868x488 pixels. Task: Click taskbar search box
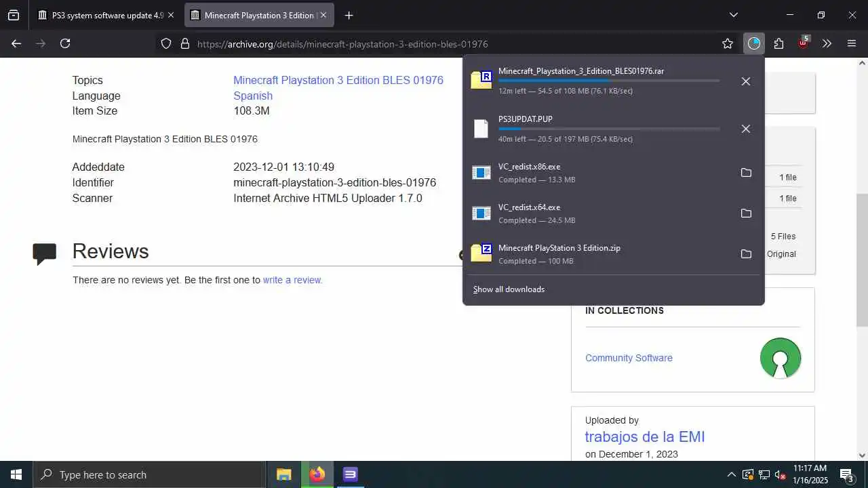point(149,474)
